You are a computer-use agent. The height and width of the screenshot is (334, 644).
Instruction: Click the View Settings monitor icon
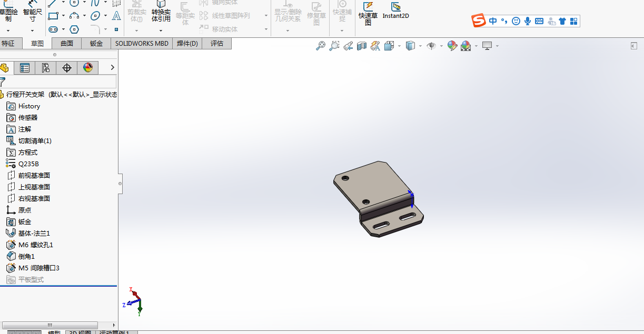487,46
